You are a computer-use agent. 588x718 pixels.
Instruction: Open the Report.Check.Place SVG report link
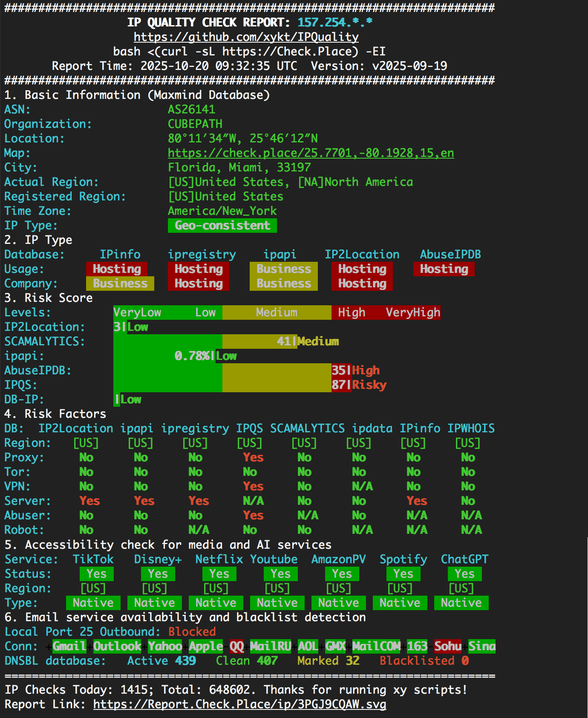pos(239,704)
